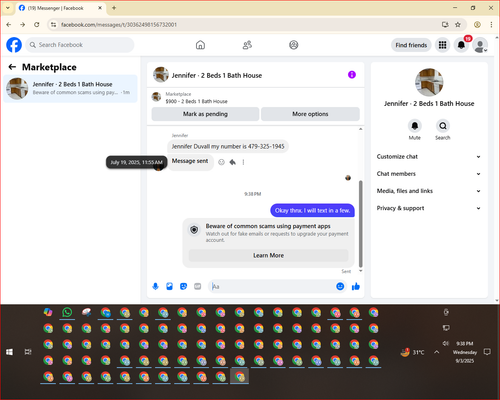The width and height of the screenshot is (500, 400).
Task: Open a new browser tab
Action: point(114,8)
